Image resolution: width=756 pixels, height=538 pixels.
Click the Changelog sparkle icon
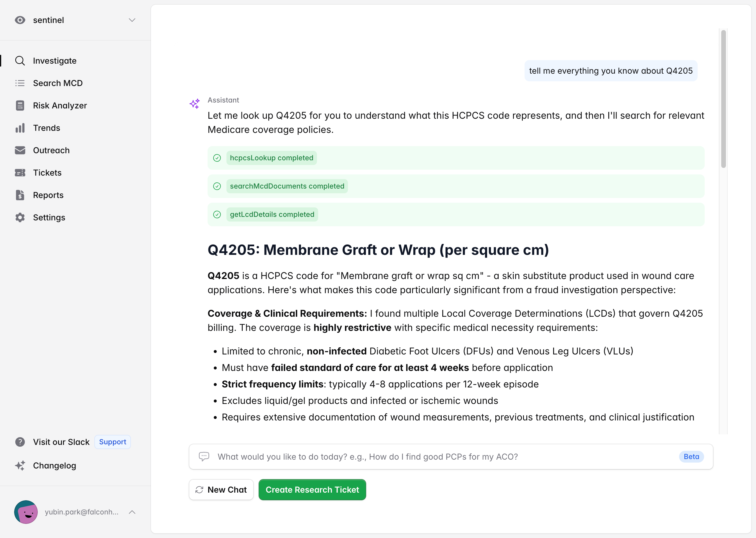pos(20,466)
